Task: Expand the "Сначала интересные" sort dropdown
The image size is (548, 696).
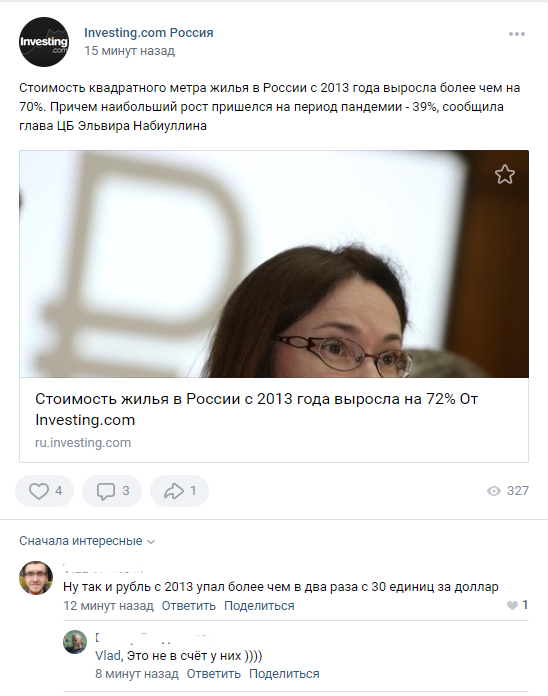Action: pyautogui.click(x=87, y=541)
